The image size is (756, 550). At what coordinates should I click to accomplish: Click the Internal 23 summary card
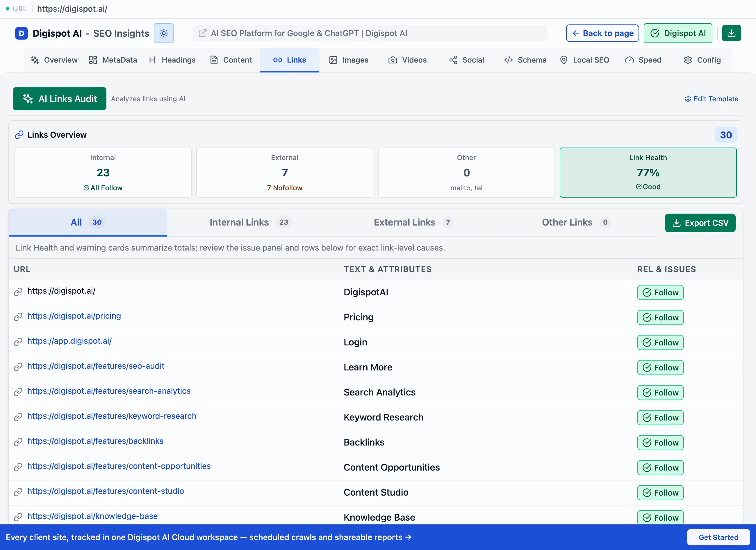pos(103,173)
